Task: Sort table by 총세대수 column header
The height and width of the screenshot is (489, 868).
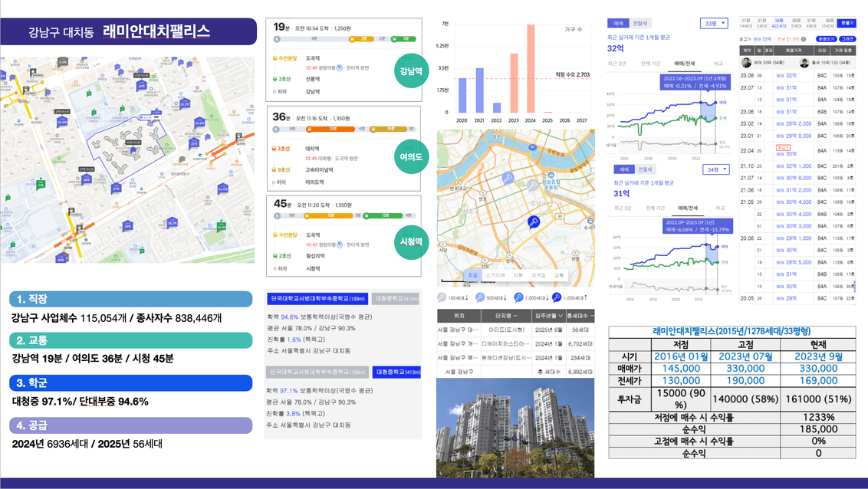Action: [580, 315]
